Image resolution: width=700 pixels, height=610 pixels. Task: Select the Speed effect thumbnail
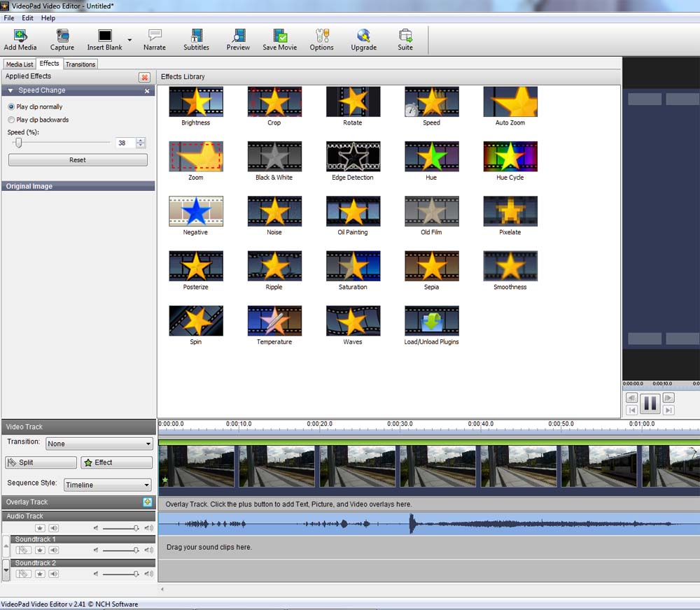coord(432,101)
